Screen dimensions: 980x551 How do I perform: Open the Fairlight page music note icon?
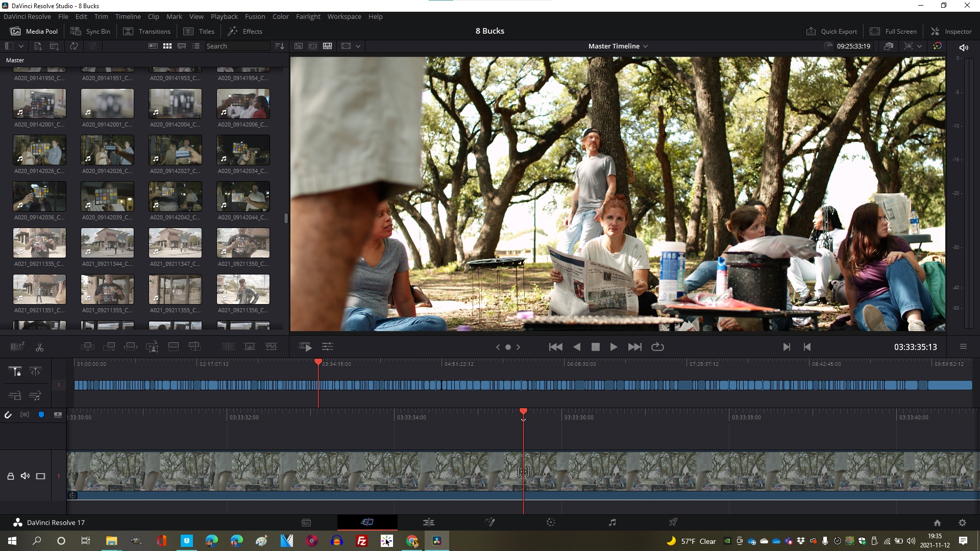pos(612,522)
